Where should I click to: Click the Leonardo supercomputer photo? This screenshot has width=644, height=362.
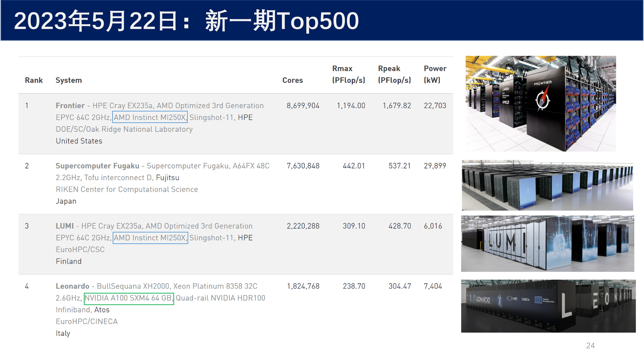pyautogui.click(x=548, y=306)
